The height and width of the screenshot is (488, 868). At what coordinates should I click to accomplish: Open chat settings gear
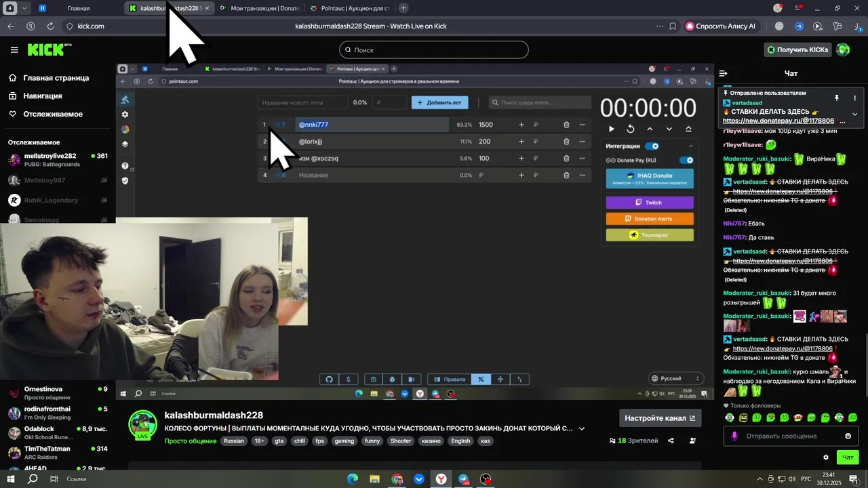826,457
